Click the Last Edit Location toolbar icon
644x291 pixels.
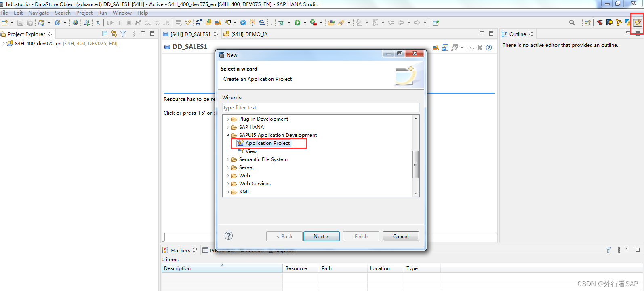tap(391, 23)
